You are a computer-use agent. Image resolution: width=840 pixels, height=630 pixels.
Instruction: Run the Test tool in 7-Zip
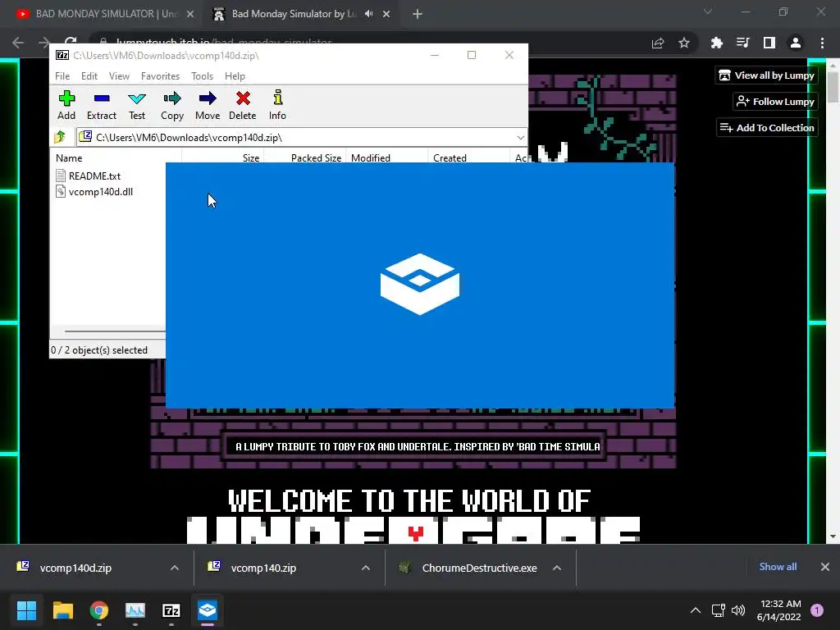(x=137, y=105)
